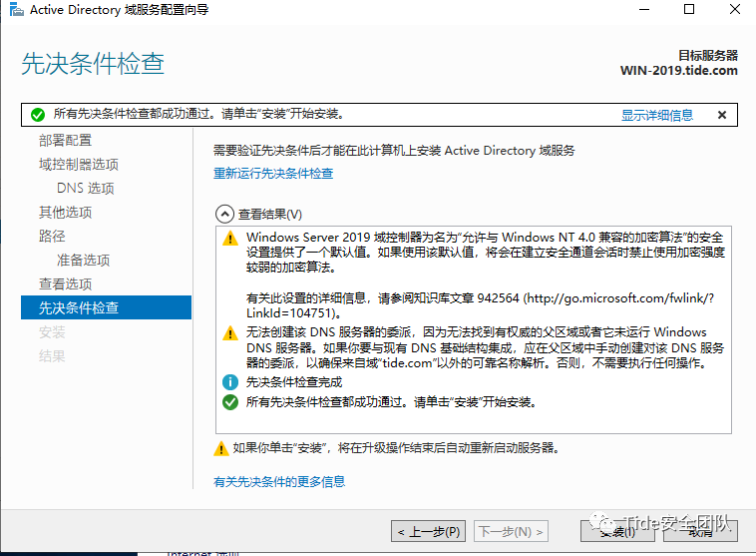The height and width of the screenshot is (556, 756).
Task: Click 重新运行先决条件检查 link
Action: (273, 174)
